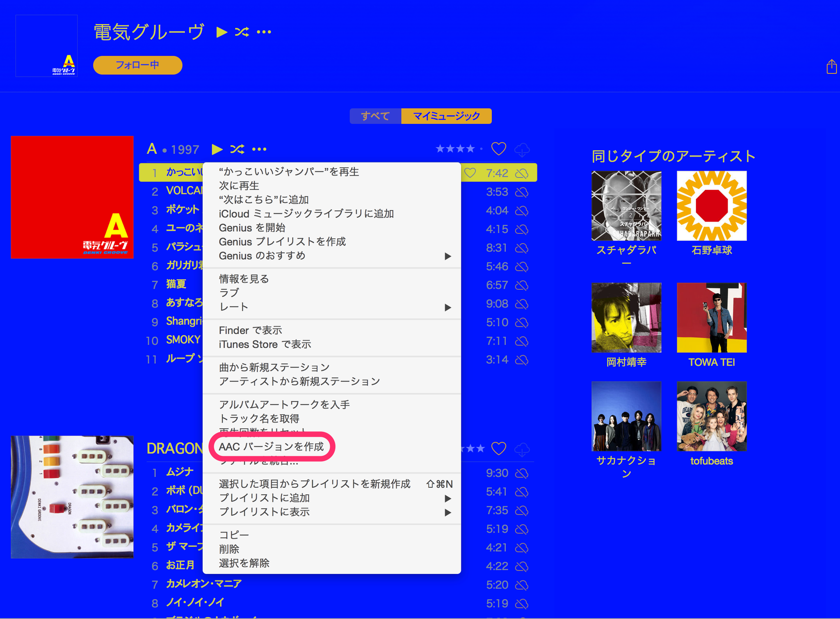The image size is (840, 619).
Task: Open the similar artist TOWA TEI
Action: (712, 318)
